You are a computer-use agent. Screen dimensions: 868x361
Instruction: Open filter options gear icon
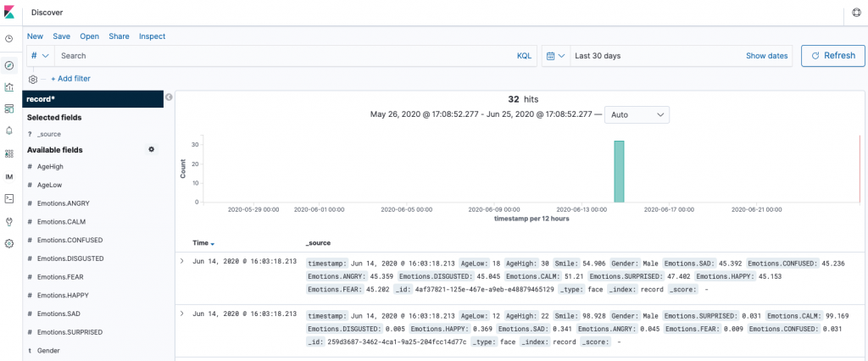33,79
